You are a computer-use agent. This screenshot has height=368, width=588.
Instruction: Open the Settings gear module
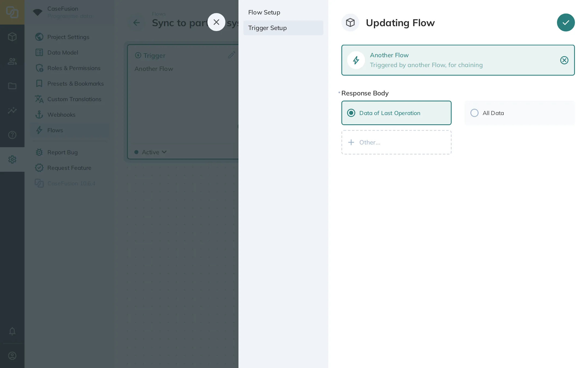click(x=12, y=159)
